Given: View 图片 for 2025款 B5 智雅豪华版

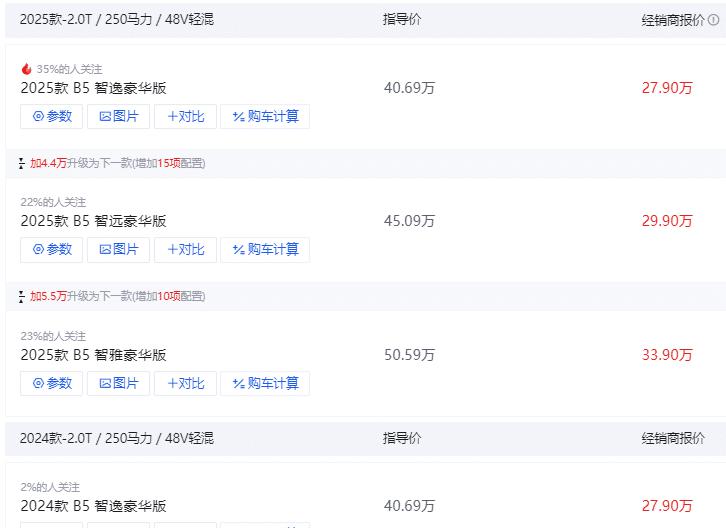Looking at the screenshot, I should 119,383.
